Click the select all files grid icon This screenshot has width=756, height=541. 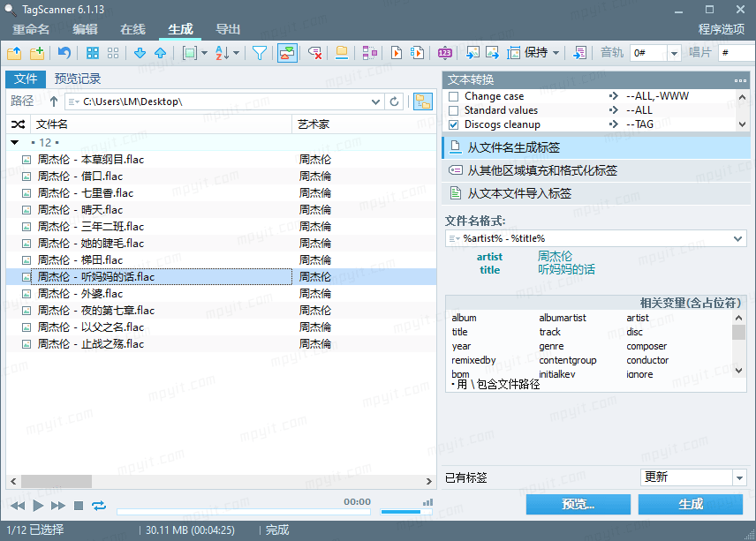pos(92,53)
